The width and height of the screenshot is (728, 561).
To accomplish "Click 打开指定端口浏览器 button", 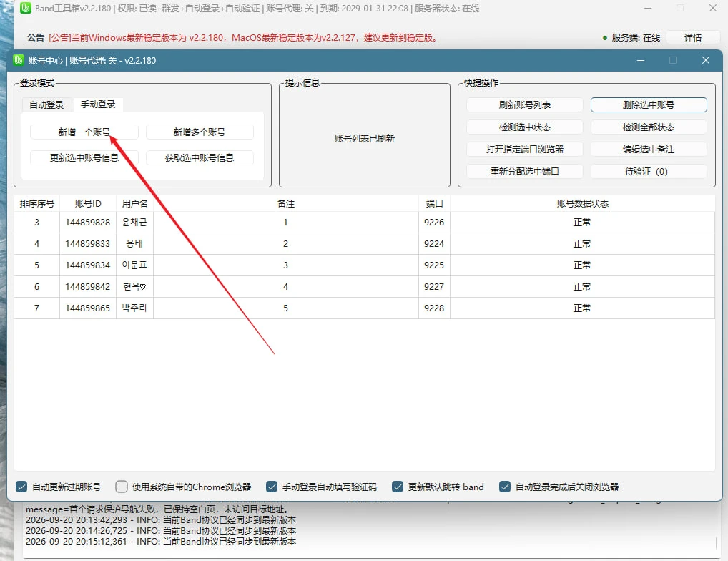I will [525, 150].
